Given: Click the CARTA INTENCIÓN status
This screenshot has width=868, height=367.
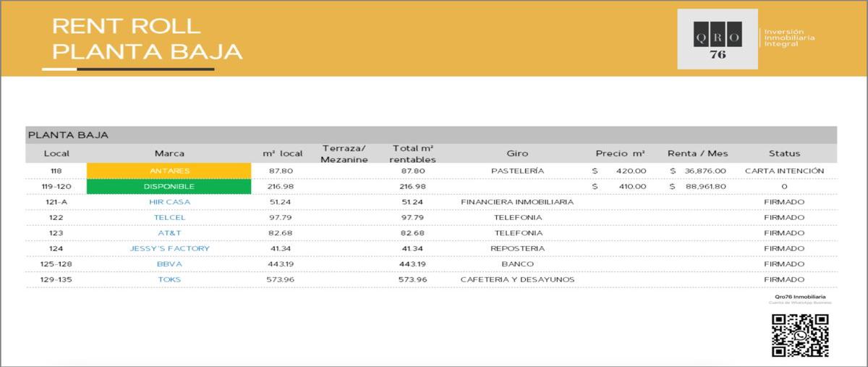Looking at the screenshot, I should click(784, 171).
